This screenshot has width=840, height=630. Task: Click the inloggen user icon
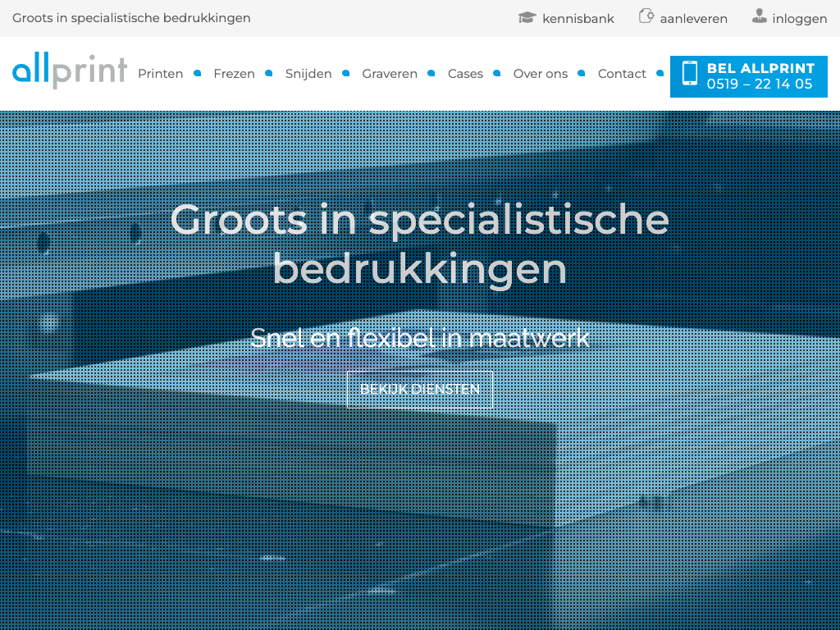760,16
